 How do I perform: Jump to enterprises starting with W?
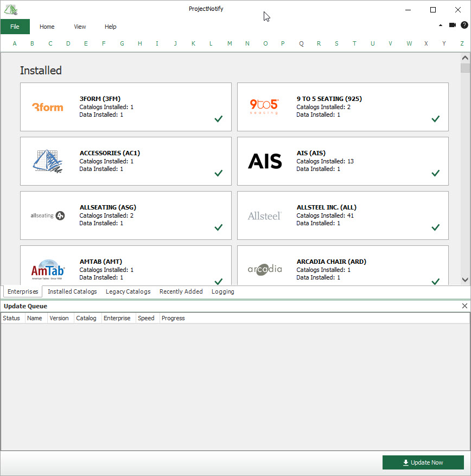pos(409,43)
